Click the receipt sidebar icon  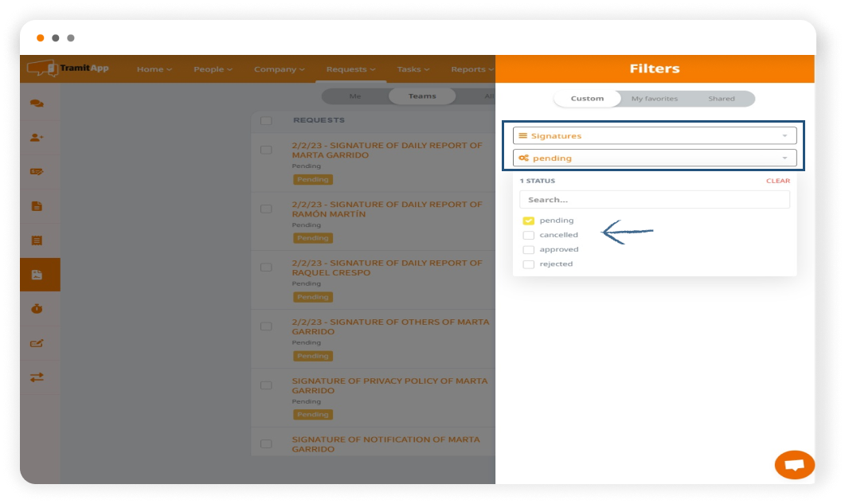pos(37,240)
